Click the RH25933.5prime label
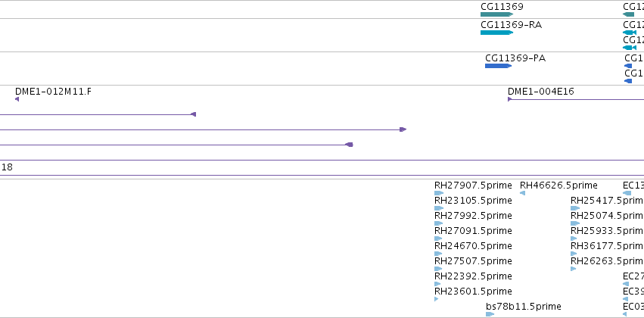The width and height of the screenshot is (644, 318). pyautogui.click(x=607, y=232)
